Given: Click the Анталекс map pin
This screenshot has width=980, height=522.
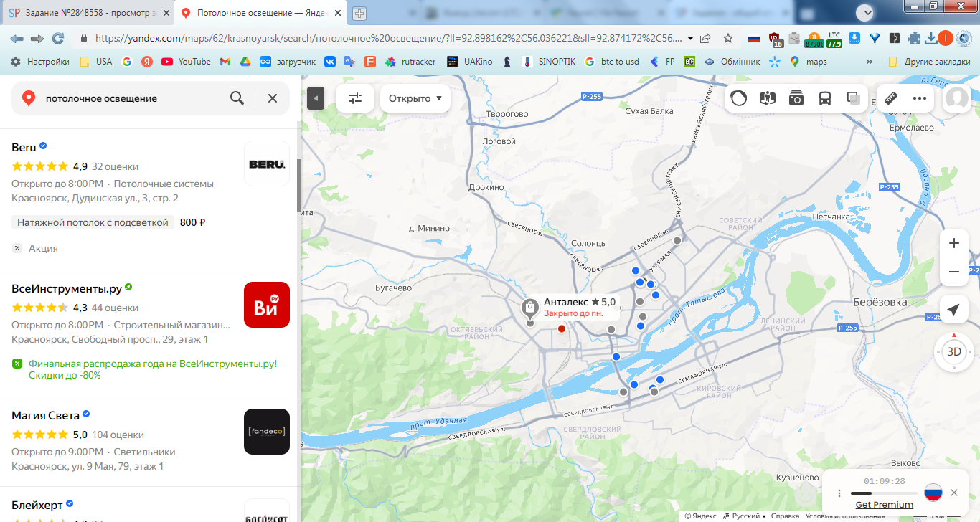Looking at the screenshot, I should [529, 309].
